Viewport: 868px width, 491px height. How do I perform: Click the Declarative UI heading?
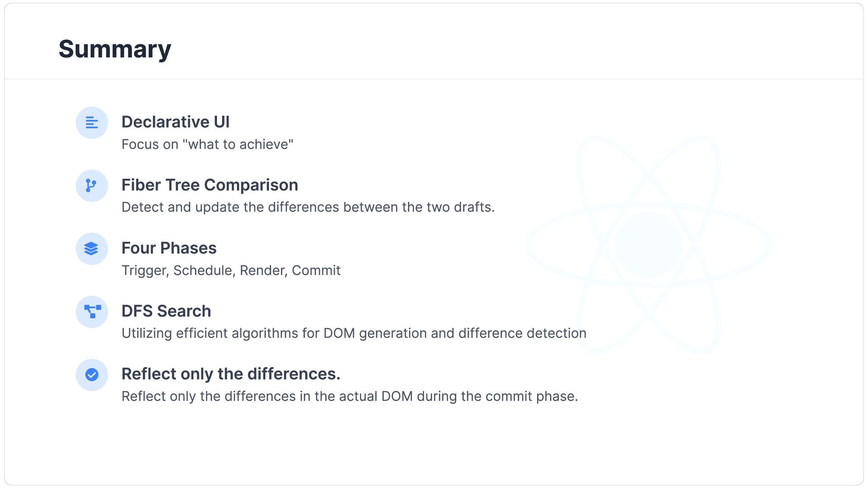click(x=175, y=122)
